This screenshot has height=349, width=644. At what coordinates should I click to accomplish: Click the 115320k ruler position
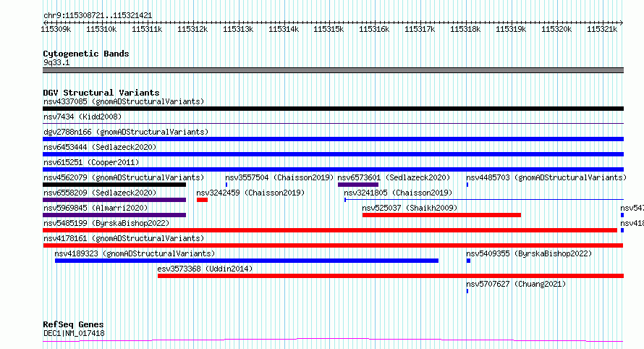coord(556,29)
